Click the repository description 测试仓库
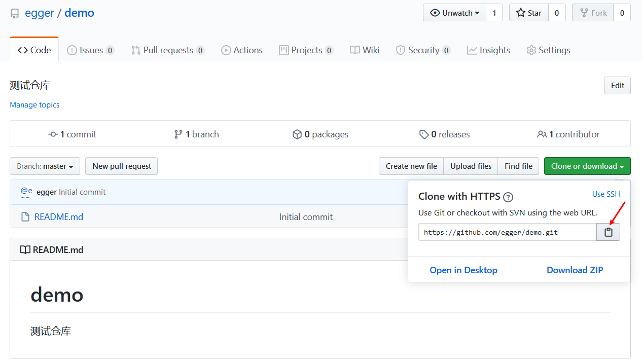Screen dimensions: 642x364 (x=30, y=86)
